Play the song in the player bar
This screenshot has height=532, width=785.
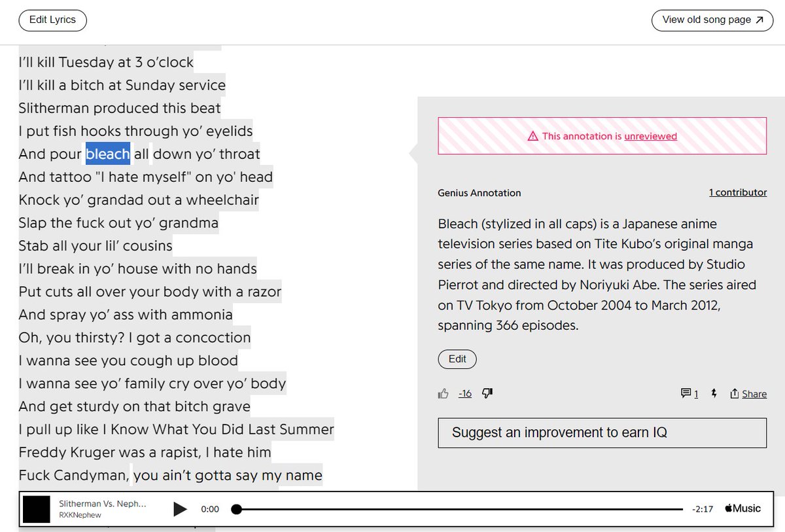[x=180, y=509]
